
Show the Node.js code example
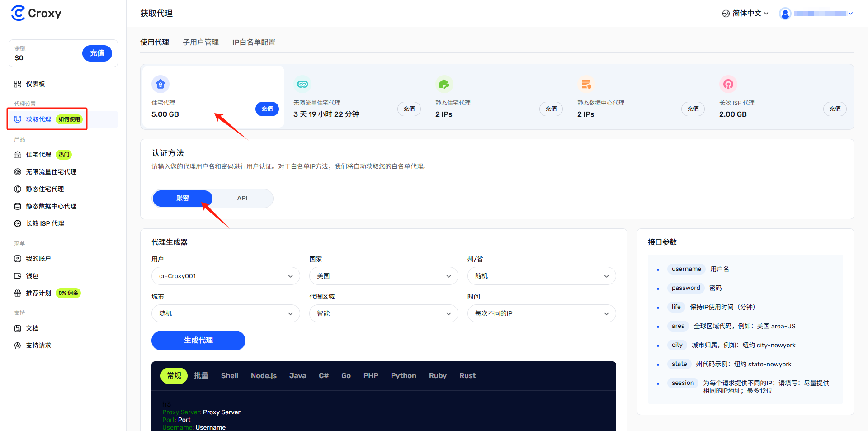(x=264, y=376)
